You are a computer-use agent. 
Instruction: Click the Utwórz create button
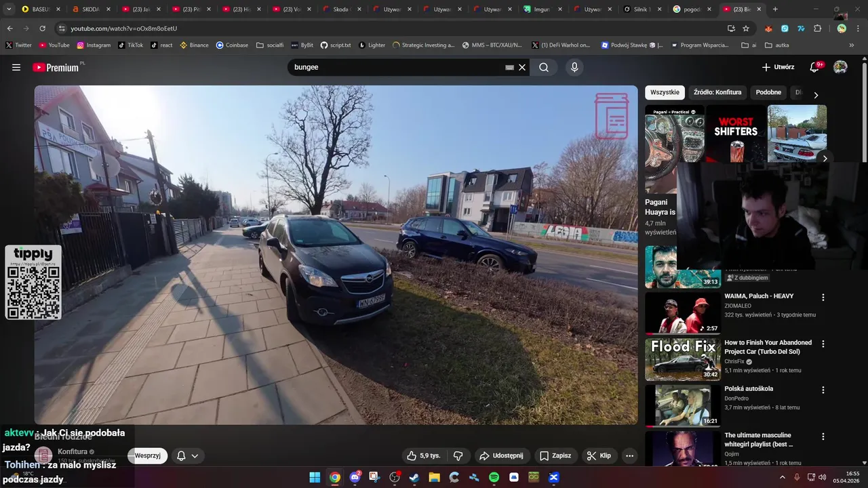point(778,67)
